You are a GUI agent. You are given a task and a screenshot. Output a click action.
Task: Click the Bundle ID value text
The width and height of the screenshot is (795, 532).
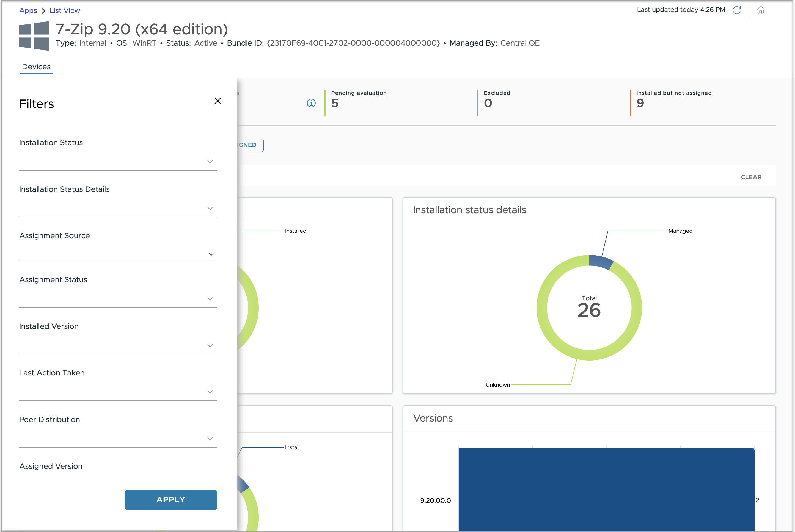point(353,43)
